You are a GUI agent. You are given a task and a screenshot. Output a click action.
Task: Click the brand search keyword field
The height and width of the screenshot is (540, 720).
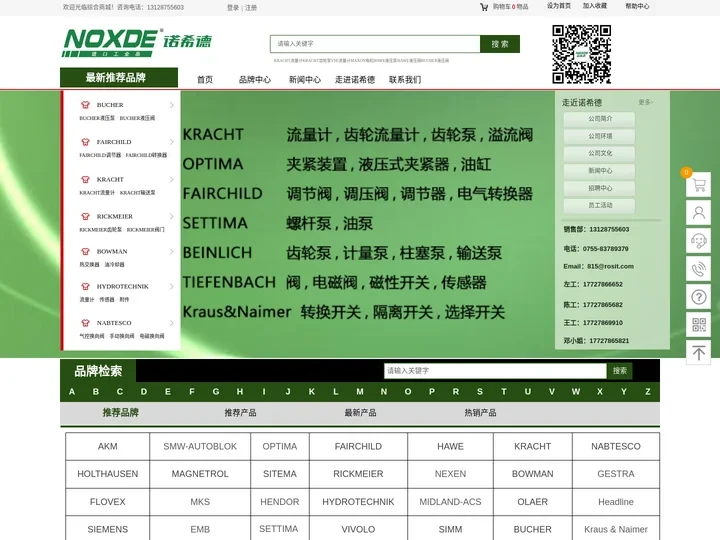(495, 371)
